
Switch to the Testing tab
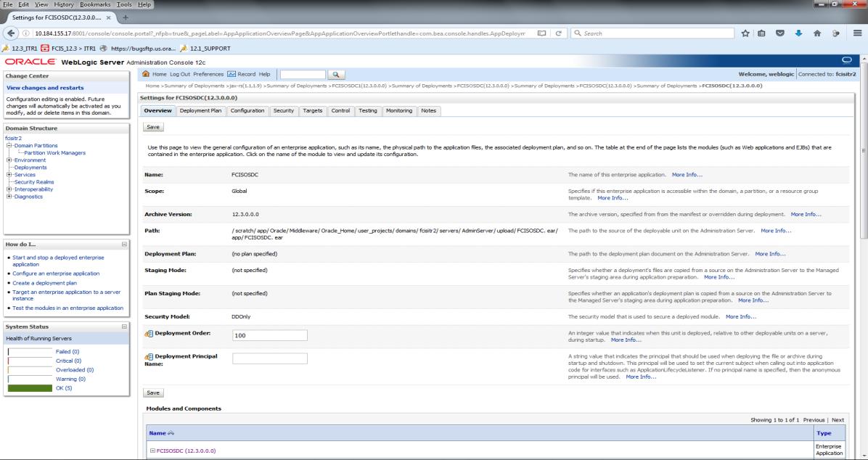pyautogui.click(x=367, y=111)
